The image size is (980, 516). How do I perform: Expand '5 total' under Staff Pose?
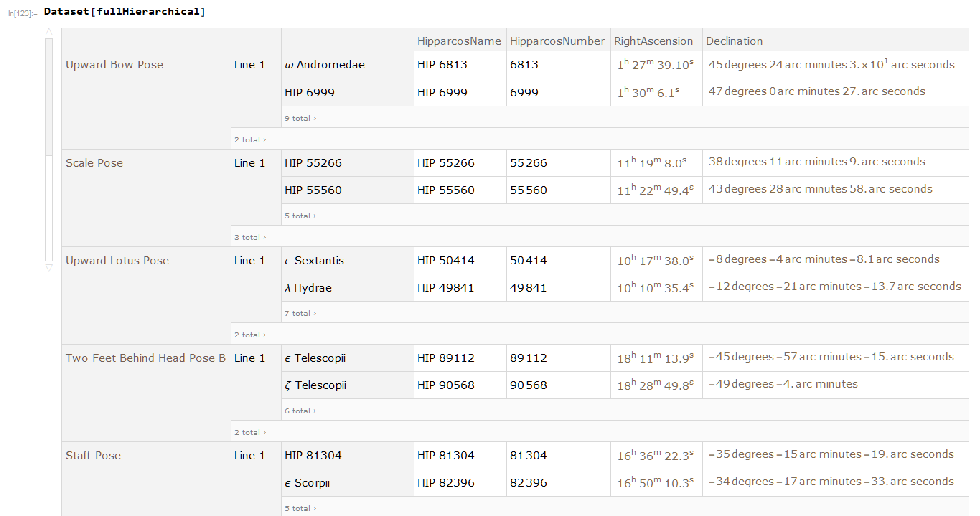click(301, 508)
